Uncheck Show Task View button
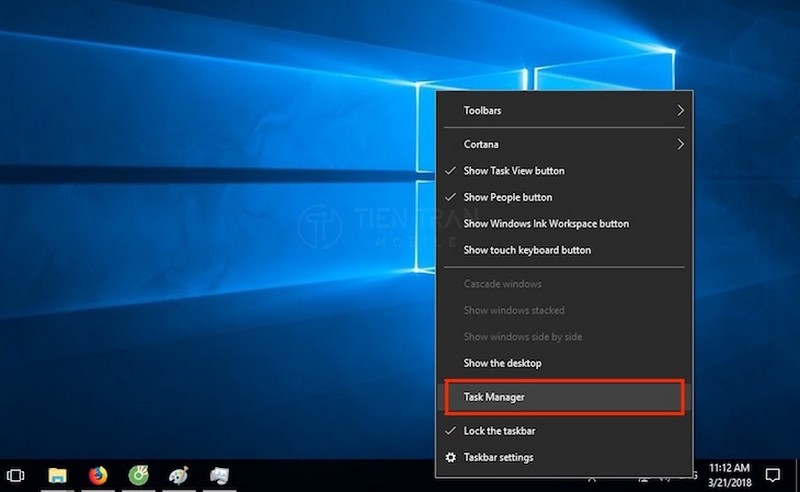The width and height of the screenshot is (800, 492). (514, 171)
